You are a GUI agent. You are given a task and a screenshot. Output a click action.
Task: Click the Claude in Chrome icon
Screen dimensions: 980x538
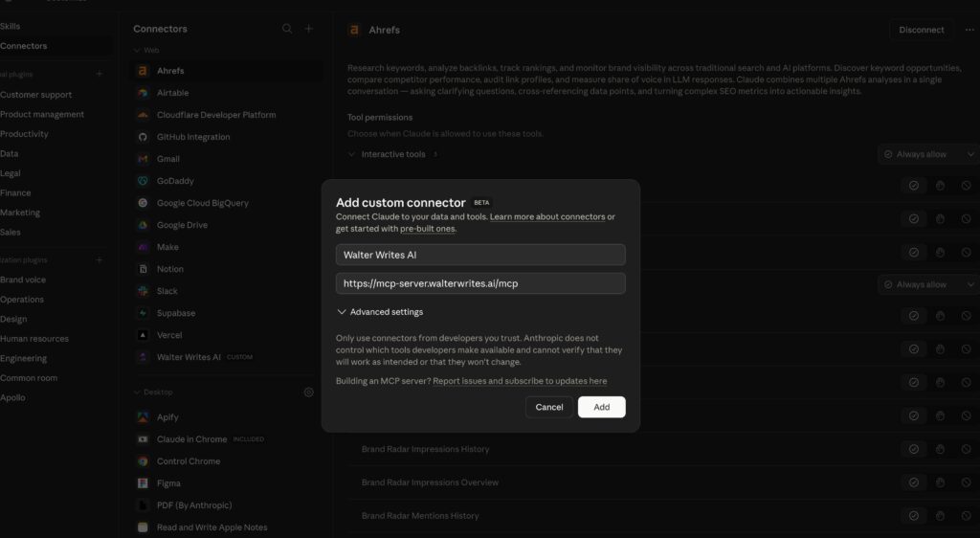point(143,439)
